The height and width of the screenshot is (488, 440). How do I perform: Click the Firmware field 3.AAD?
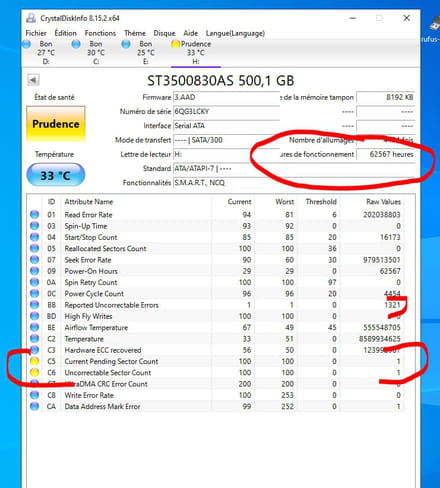(226, 97)
